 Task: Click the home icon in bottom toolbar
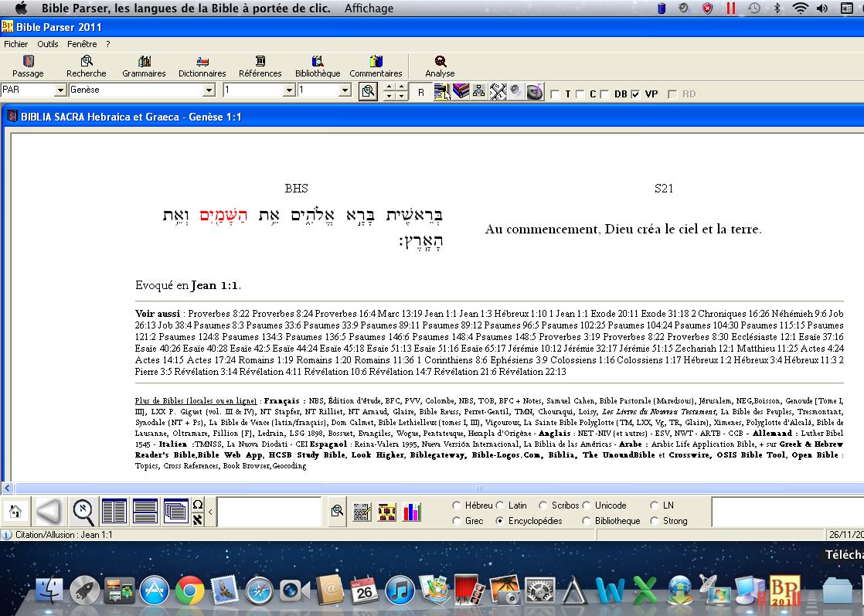15,512
